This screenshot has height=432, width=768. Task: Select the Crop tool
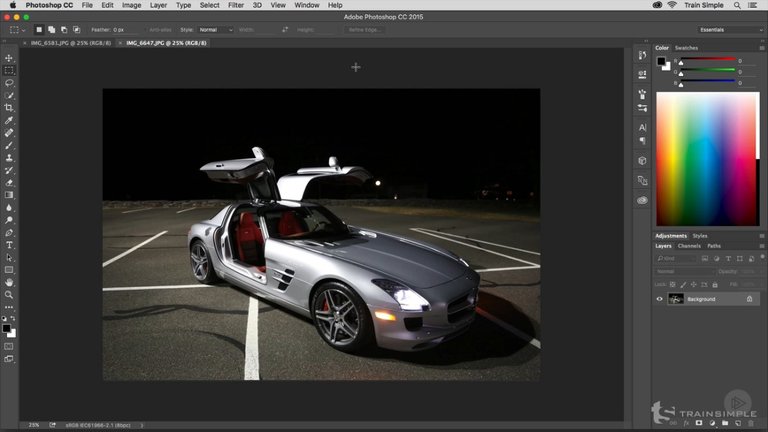9,108
